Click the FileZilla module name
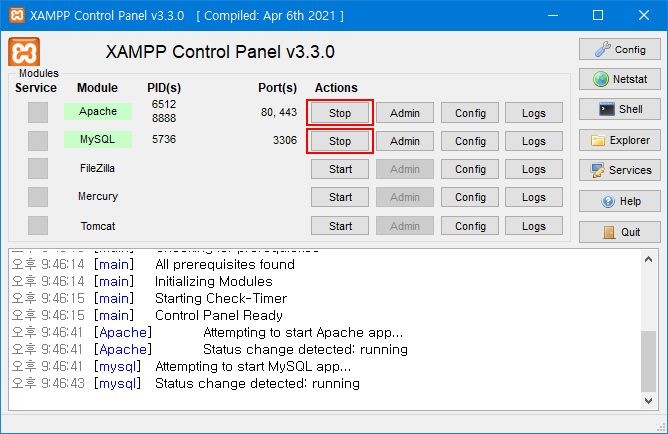668x434 pixels. tap(98, 168)
